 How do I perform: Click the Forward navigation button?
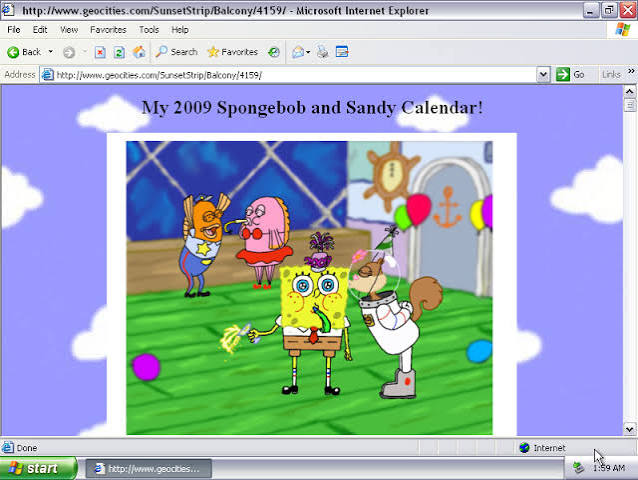[69, 52]
